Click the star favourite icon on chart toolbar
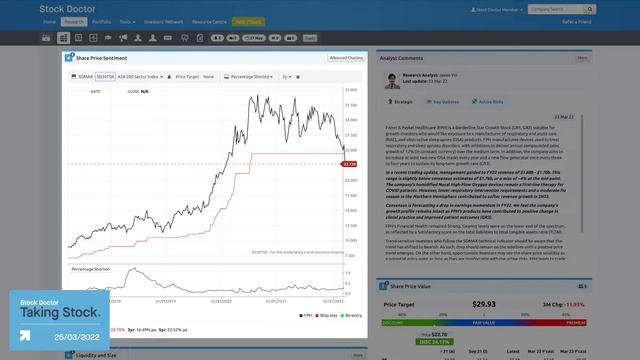Image resolution: width=640 pixels, height=360 pixels. click(298, 77)
